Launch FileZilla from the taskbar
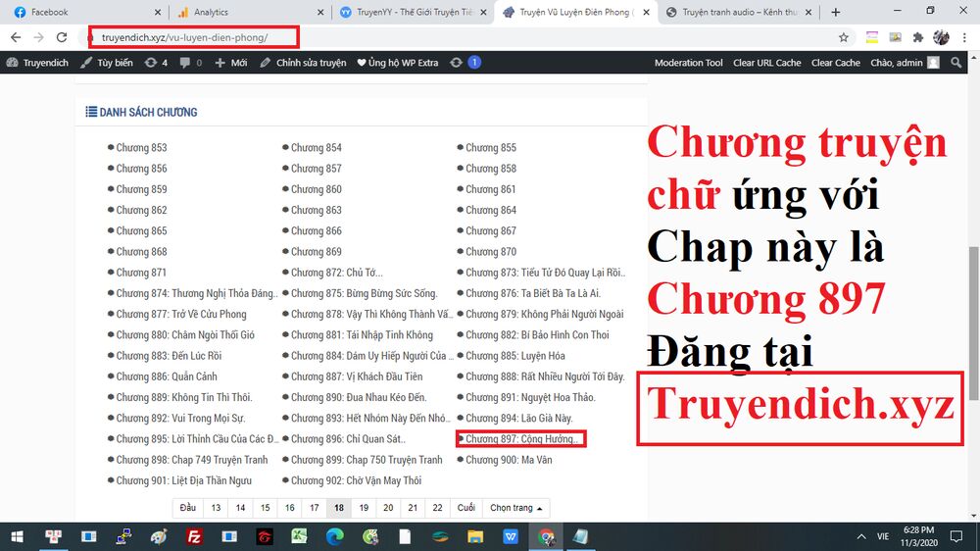 194,537
